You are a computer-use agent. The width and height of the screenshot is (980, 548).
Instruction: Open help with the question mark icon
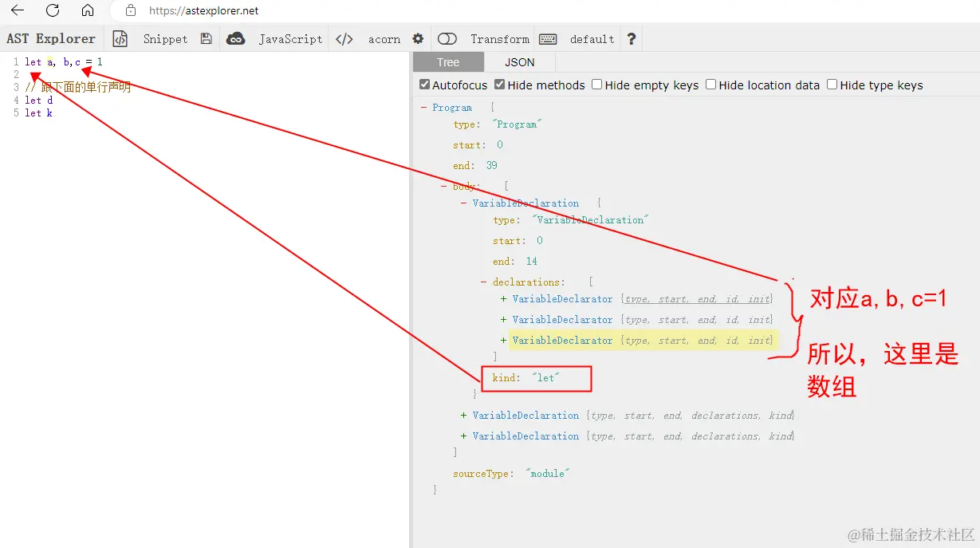(632, 38)
